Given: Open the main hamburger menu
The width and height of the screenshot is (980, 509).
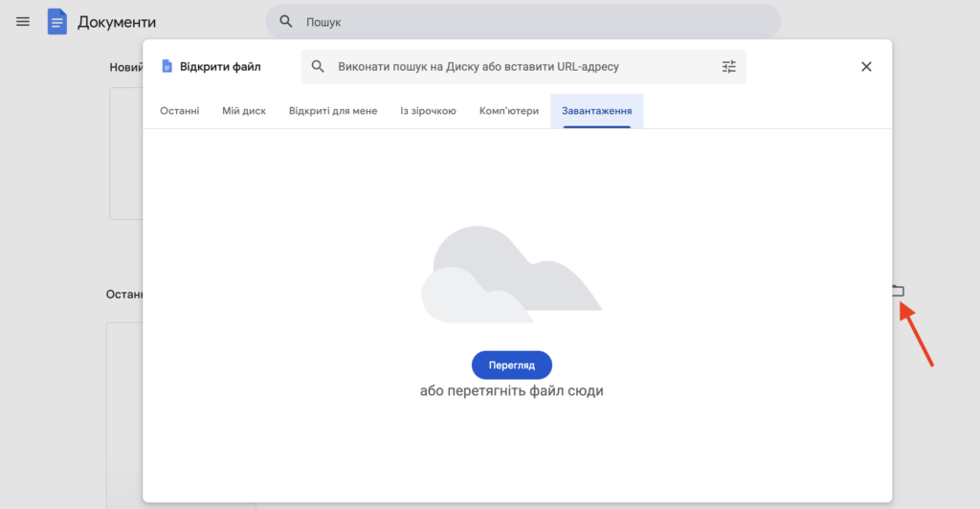Looking at the screenshot, I should 23,21.
